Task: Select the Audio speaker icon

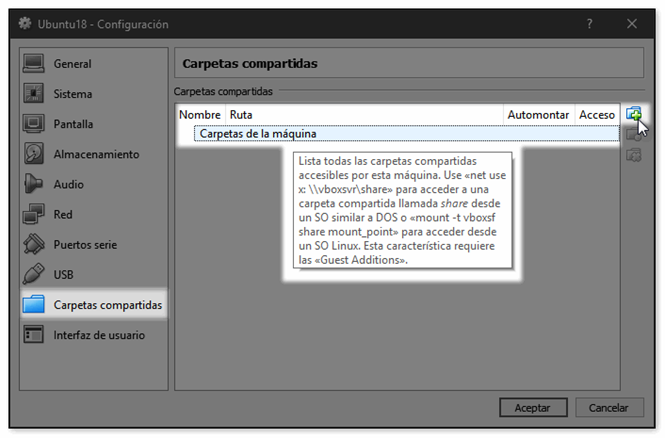Action: pos(34,184)
